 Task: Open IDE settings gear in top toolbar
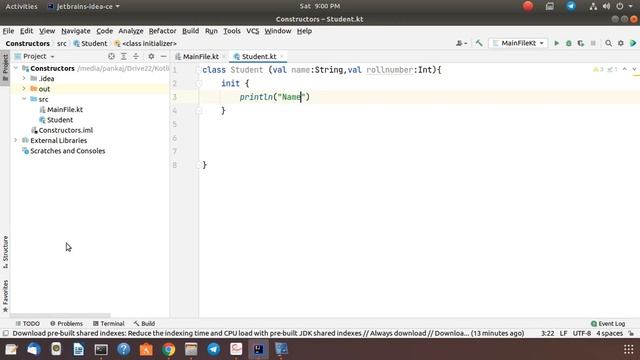[620, 43]
